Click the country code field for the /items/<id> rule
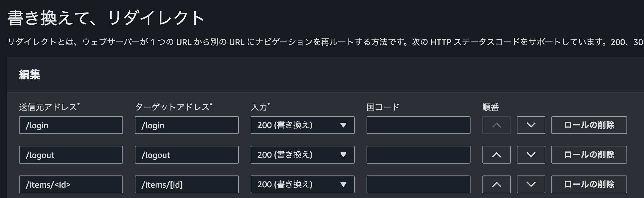 (x=418, y=184)
